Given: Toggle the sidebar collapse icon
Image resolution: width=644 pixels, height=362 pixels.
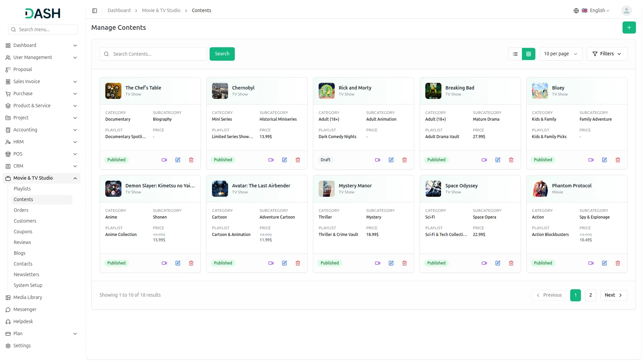Looking at the screenshot, I should [x=95, y=11].
